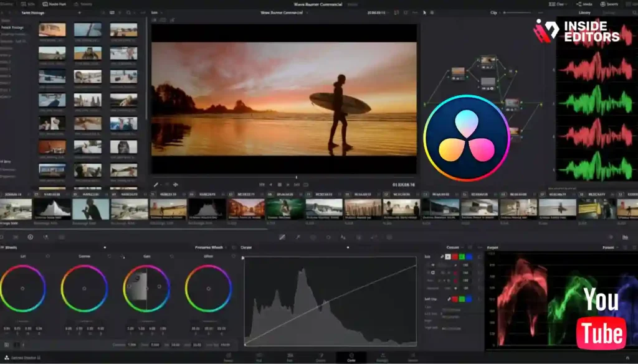Reset the Lift wheel
Viewport: 638px width, 364px height.
point(47,256)
